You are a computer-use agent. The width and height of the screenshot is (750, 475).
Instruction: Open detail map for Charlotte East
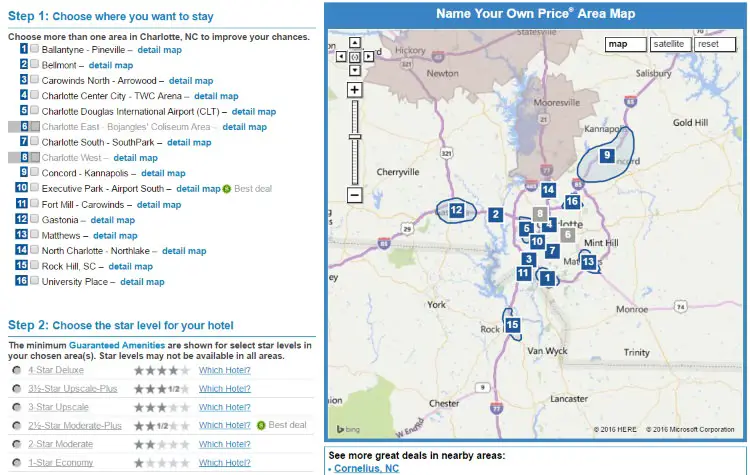tap(245, 127)
